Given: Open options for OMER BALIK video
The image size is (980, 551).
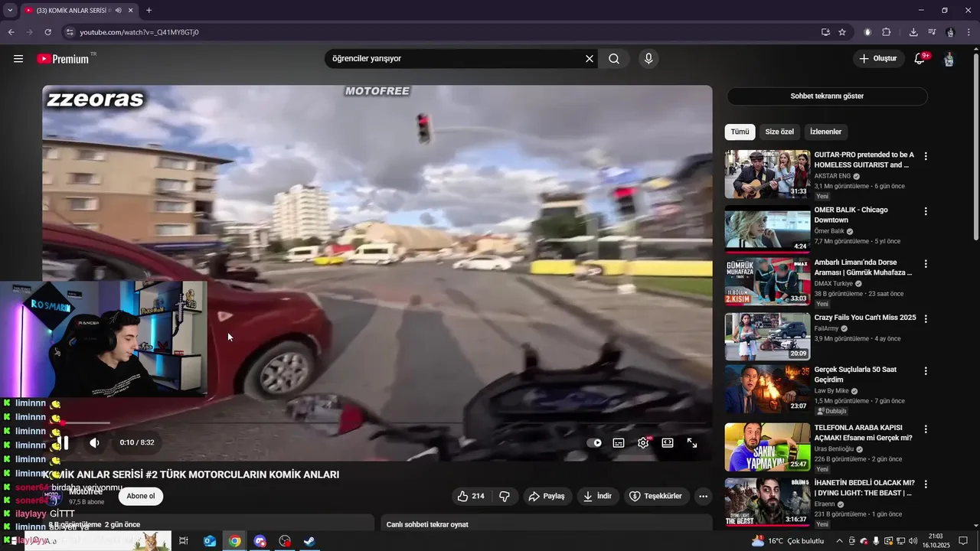Looking at the screenshot, I should (x=926, y=211).
